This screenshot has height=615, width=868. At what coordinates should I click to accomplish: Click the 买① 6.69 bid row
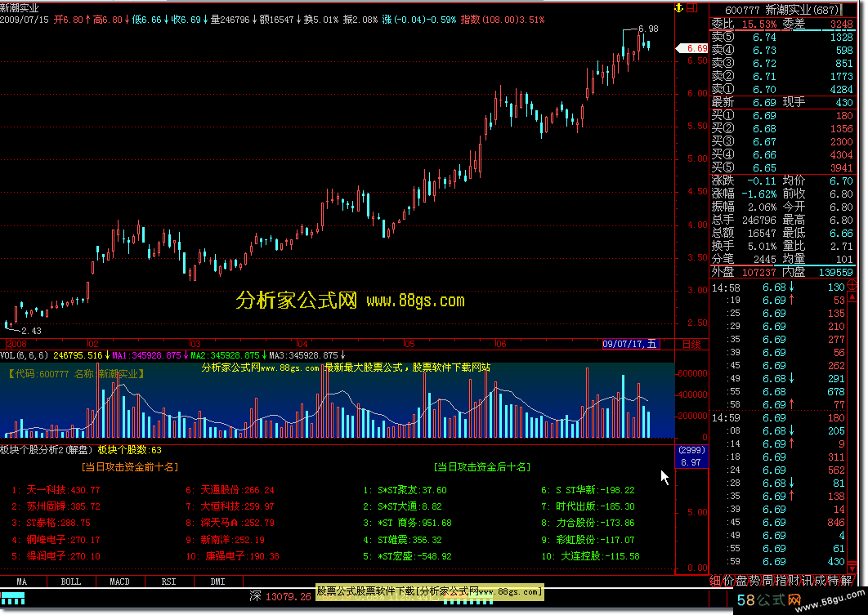pyautogui.click(x=782, y=116)
